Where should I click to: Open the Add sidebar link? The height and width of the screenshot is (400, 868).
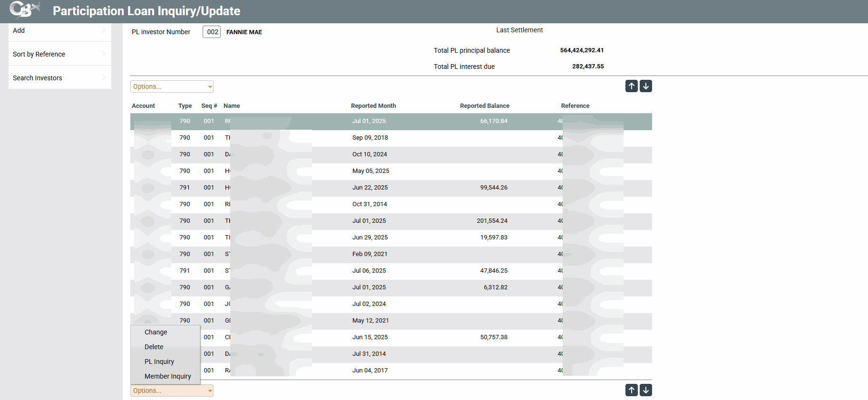(x=19, y=30)
